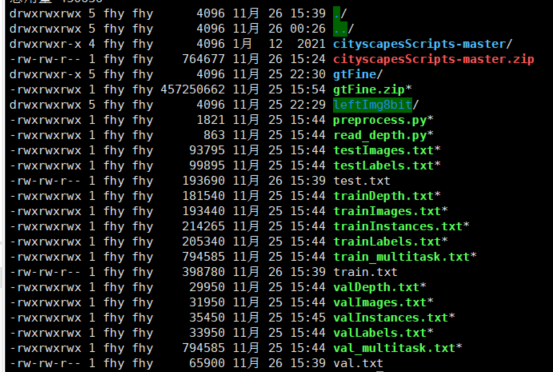Click the gtFine.zip file name

tap(369, 90)
